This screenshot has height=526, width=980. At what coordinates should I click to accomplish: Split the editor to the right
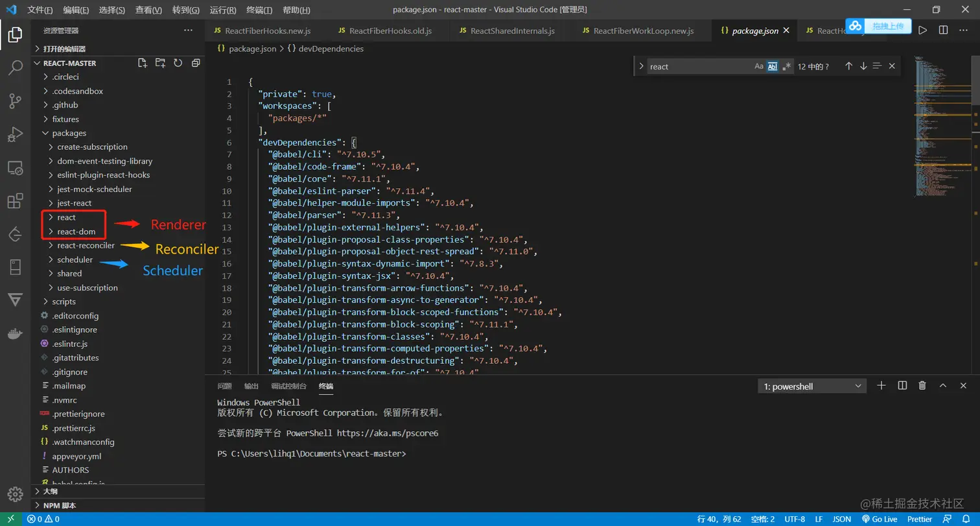click(x=943, y=30)
